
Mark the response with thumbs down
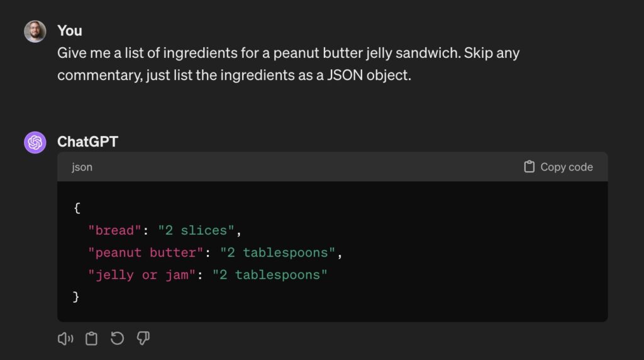(x=143, y=339)
